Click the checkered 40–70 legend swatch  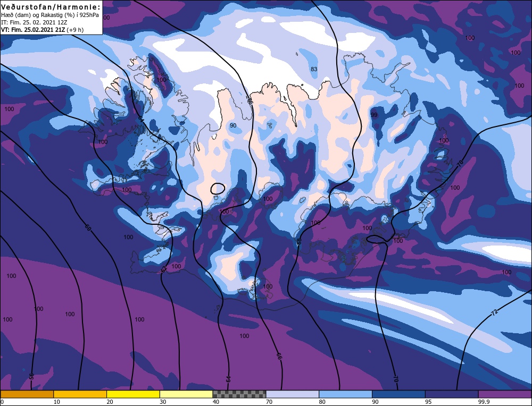(x=239, y=394)
